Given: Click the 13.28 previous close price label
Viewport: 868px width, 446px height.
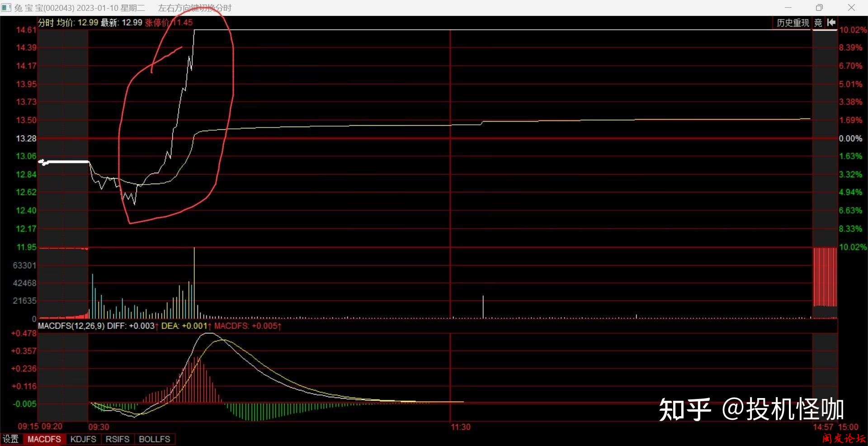Looking at the screenshot, I should pos(26,138).
